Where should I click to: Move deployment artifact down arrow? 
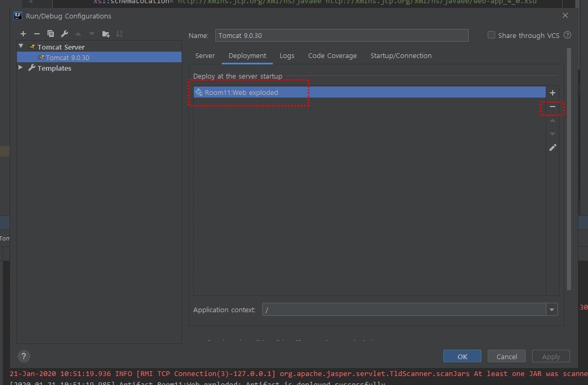[x=553, y=134]
